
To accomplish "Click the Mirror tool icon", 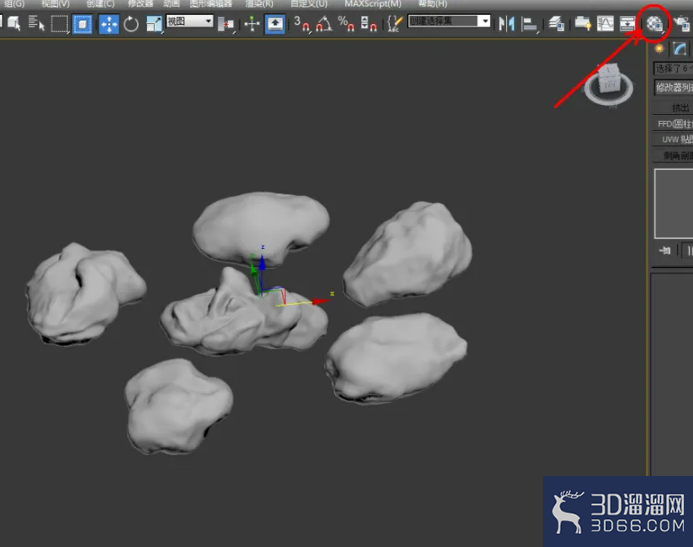I will click(x=506, y=24).
